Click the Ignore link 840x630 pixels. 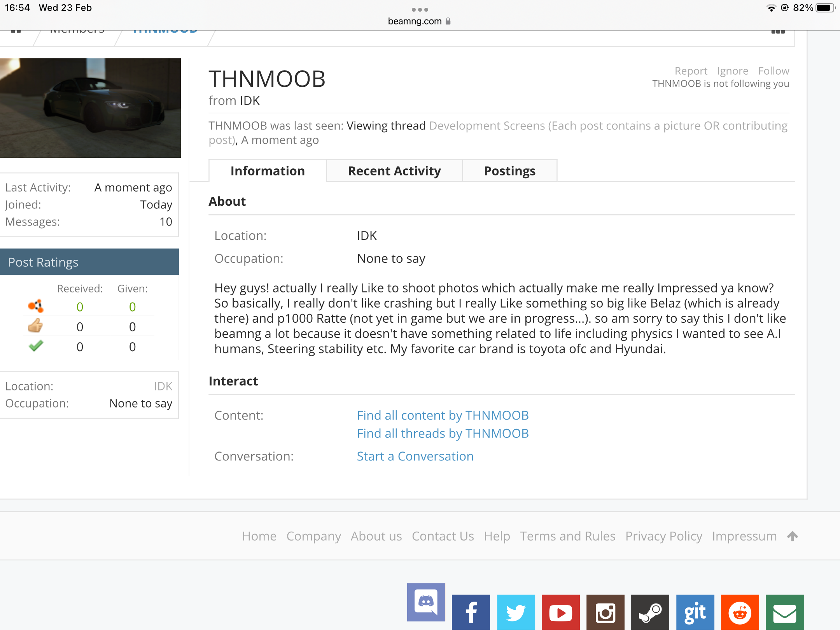733,71
